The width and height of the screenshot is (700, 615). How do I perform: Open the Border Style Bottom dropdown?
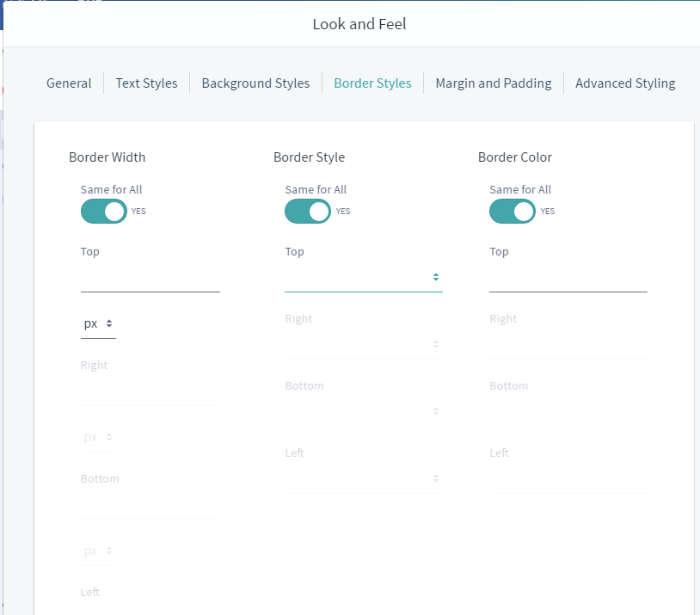(x=364, y=411)
